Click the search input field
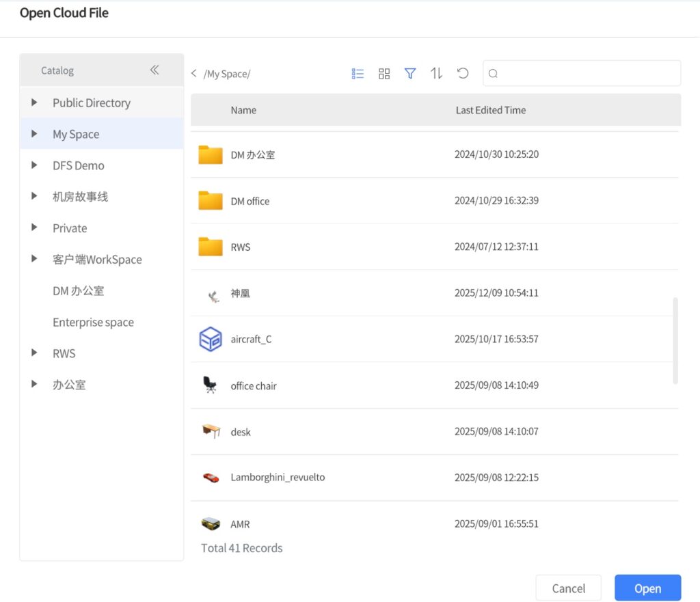This screenshot has height=602, width=700. click(x=581, y=73)
